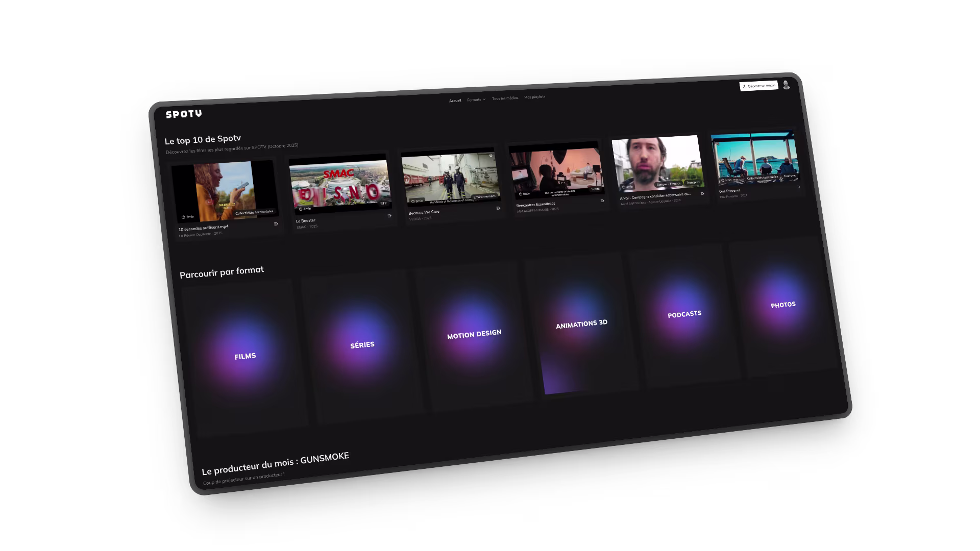Viewport: 980px width, 551px height.
Task: Open the Arval campaign video thumbnail
Action: [x=657, y=162]
